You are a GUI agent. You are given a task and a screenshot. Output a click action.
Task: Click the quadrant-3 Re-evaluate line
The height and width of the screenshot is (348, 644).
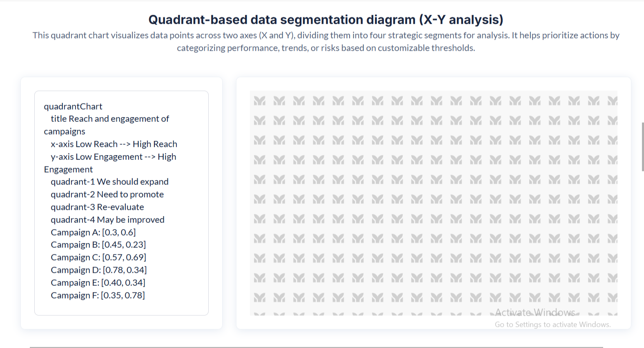tap(97, 207)
